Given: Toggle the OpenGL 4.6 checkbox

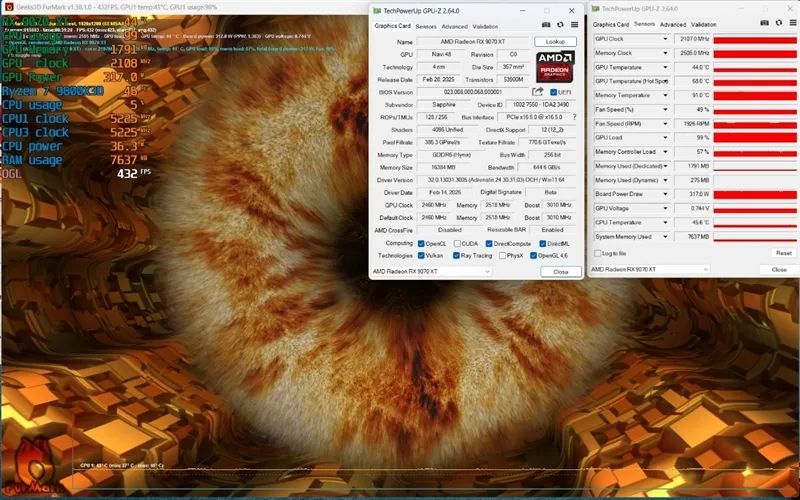Looking at the screenshot, I should point(534,256).
